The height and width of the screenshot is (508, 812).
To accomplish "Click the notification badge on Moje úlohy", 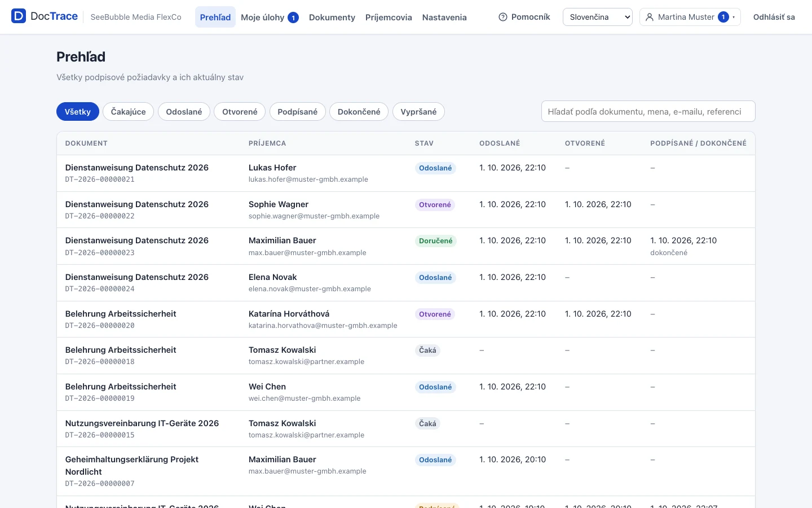I will (x=293, y=17).
